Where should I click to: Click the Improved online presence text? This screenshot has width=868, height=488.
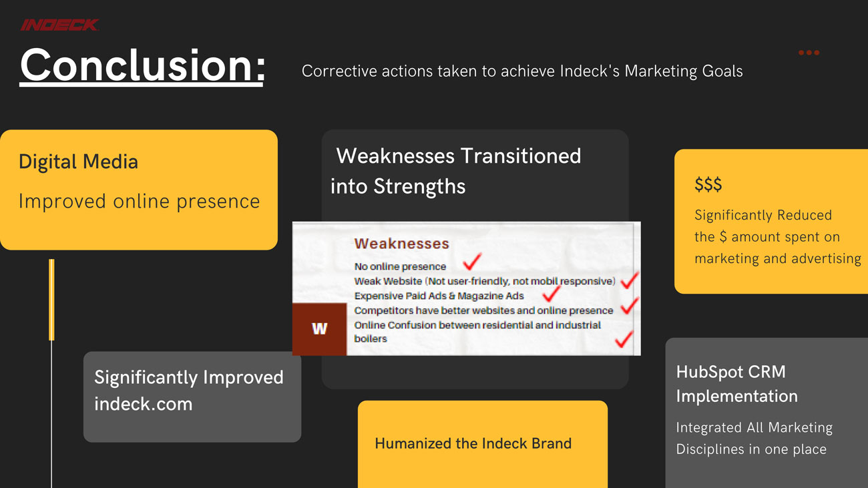point(139,201)
